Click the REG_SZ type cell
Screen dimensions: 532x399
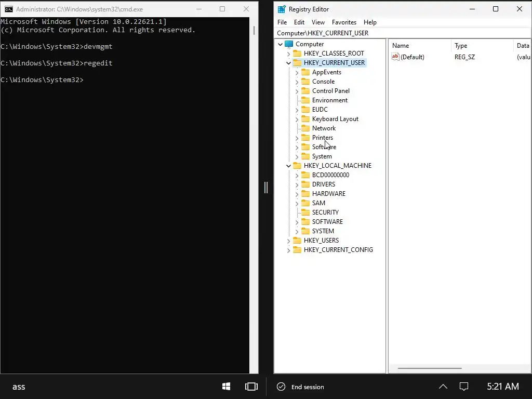click(464, 57)
